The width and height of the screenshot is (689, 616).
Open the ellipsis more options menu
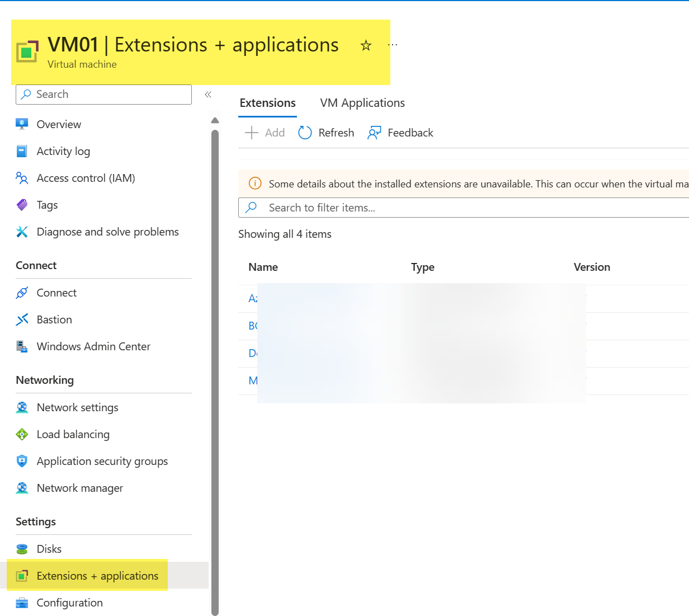click(392, 44)
